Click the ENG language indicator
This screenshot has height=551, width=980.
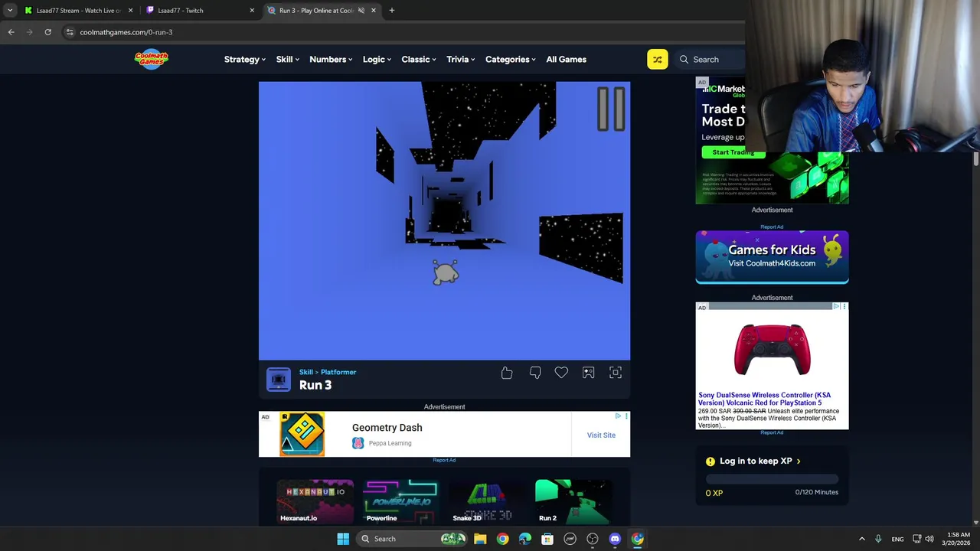[897, 539]
